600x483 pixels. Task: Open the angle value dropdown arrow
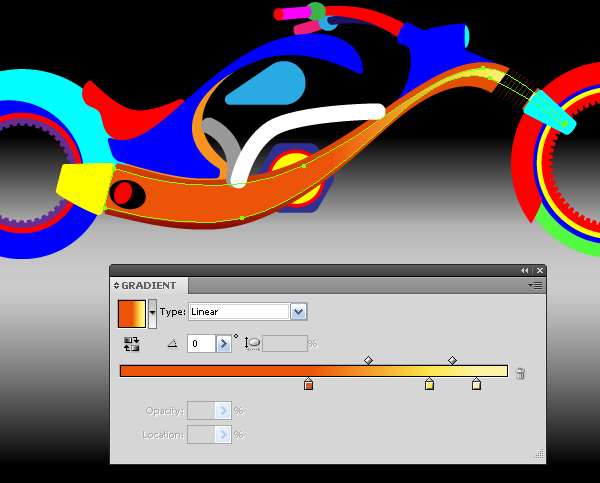223,343
